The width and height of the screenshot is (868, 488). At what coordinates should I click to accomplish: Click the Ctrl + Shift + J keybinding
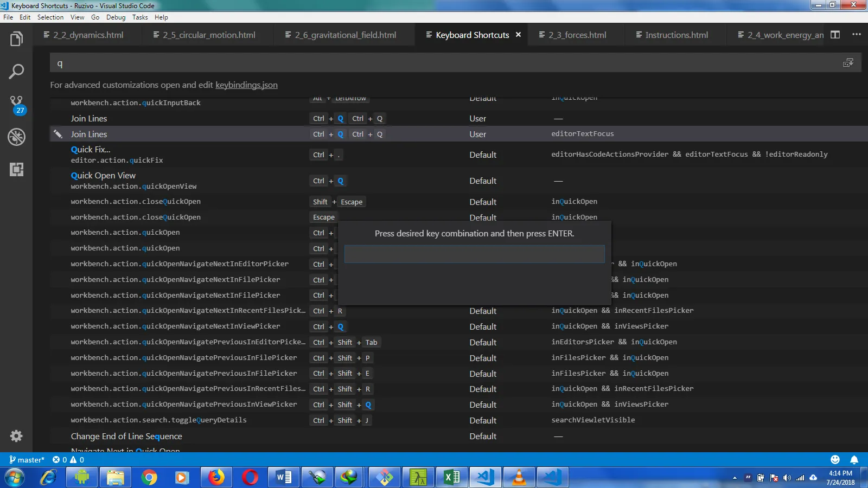(x=341, y=420)
